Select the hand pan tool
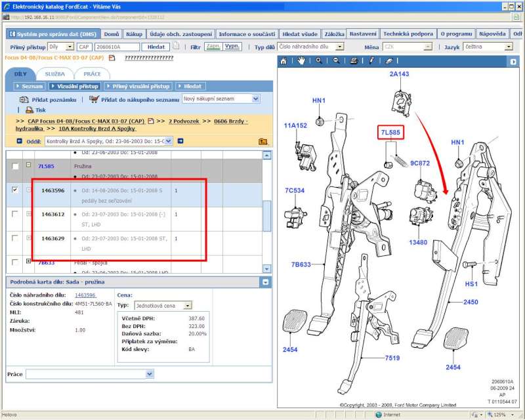525x420 pixels. pyautogui.click(x=301, y=60)
